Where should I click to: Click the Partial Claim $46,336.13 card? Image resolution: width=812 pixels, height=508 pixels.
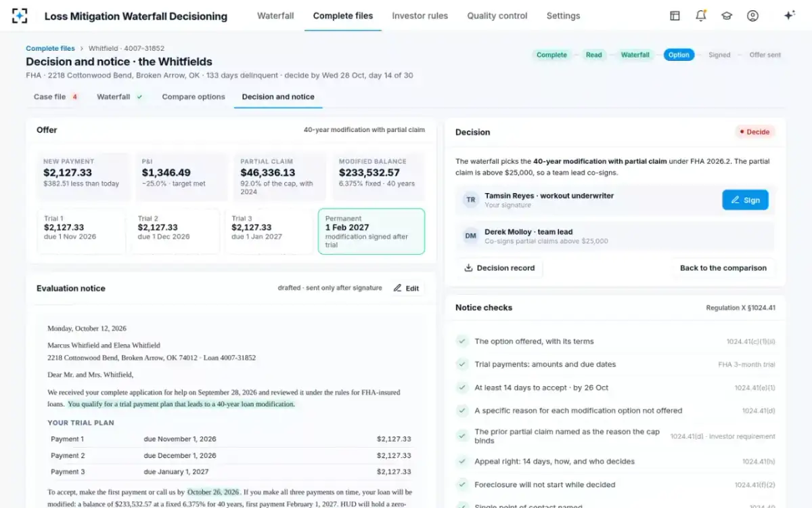click(x=281, y=177)
